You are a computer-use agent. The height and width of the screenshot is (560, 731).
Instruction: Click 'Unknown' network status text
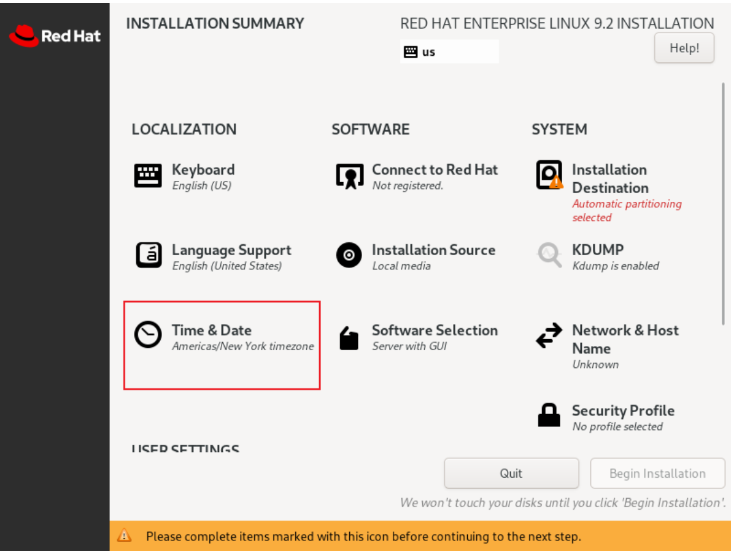pos(595,364)
